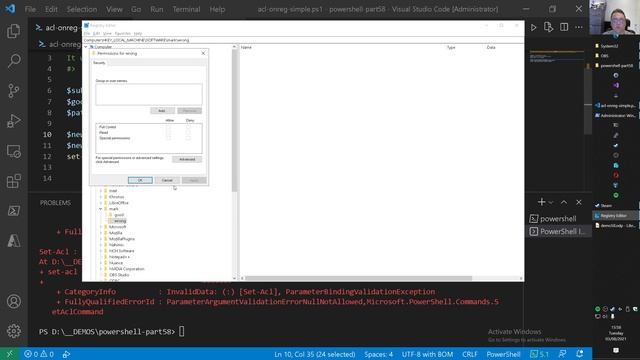Open notifications bell in status bar
The width and height of the screenshot is (640, 360).
point(580,354)
